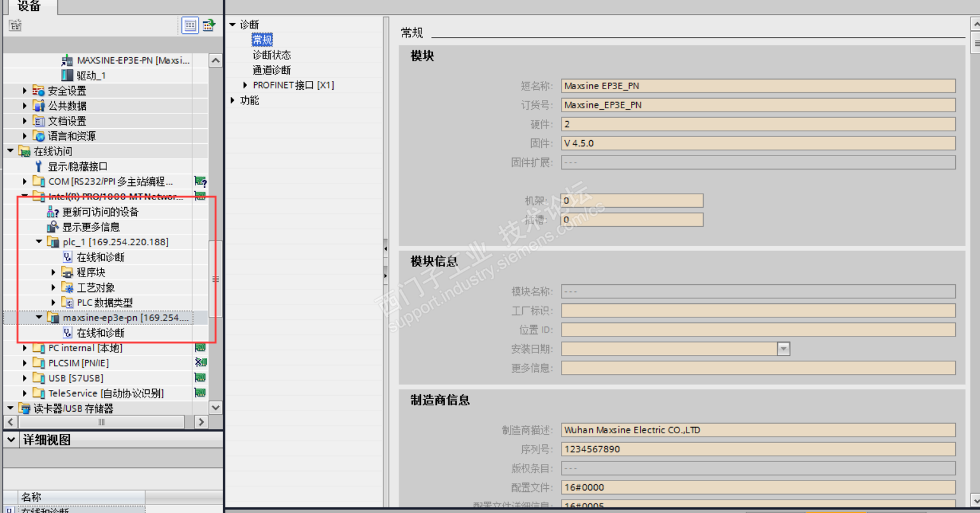Expand the COM [RS232/PPI] interface node
Image resolution: width=980 pixels, height=513 pixels.
click(x=25, y=182)
